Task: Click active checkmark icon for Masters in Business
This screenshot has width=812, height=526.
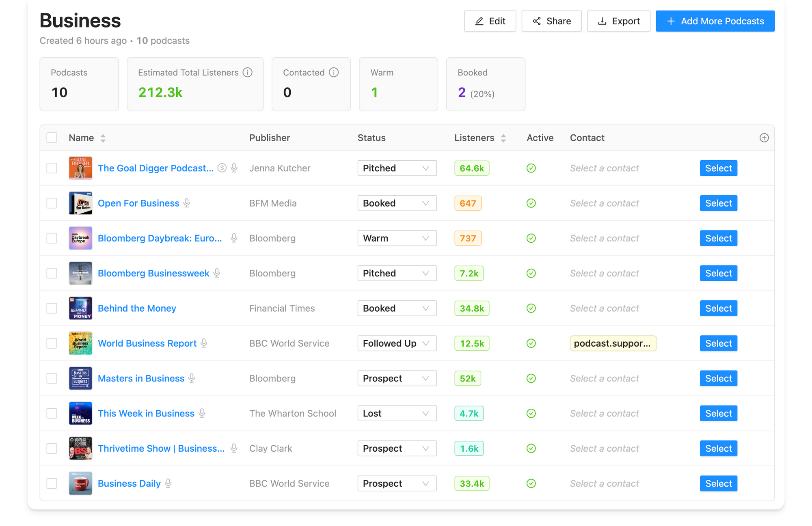Action: tap(531, 378)
